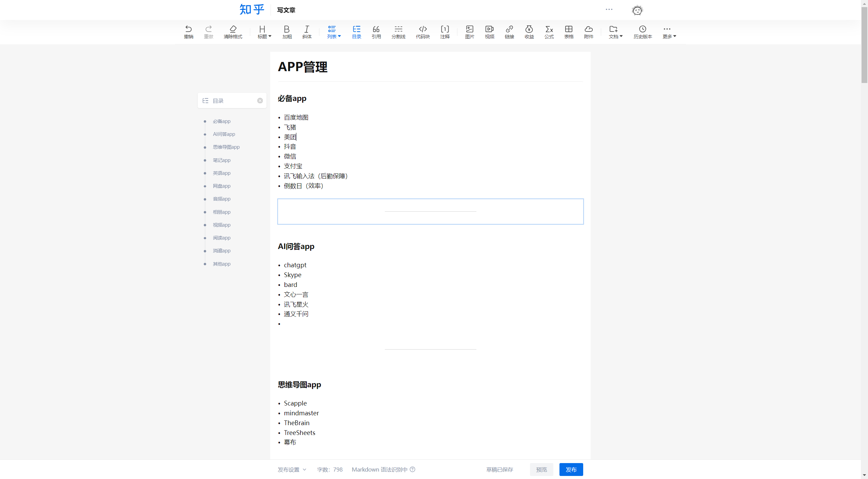Insert a formula (公式)
This screenshot has width=868, height=479.
(x=549, y=32)
